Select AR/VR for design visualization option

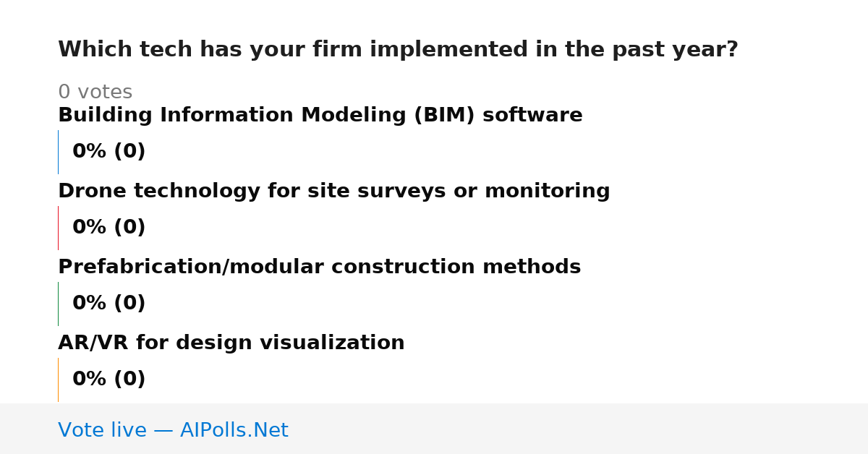click(x=231, y=343)
